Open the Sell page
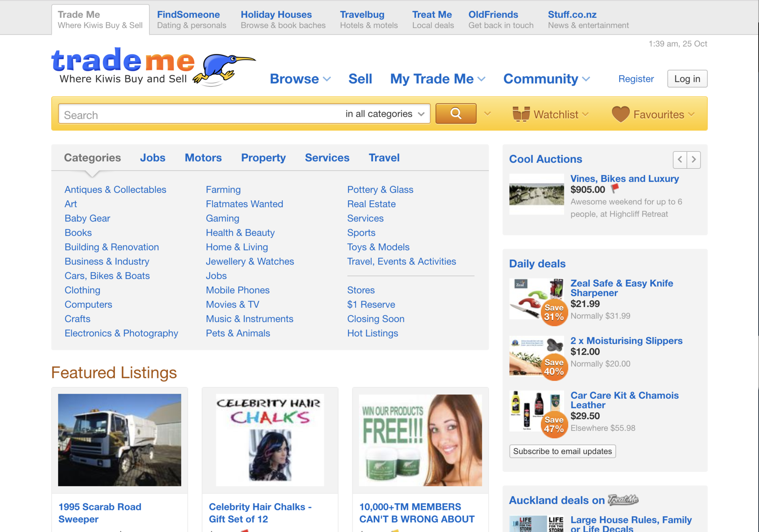759x532 pixels. pos(360,79)
